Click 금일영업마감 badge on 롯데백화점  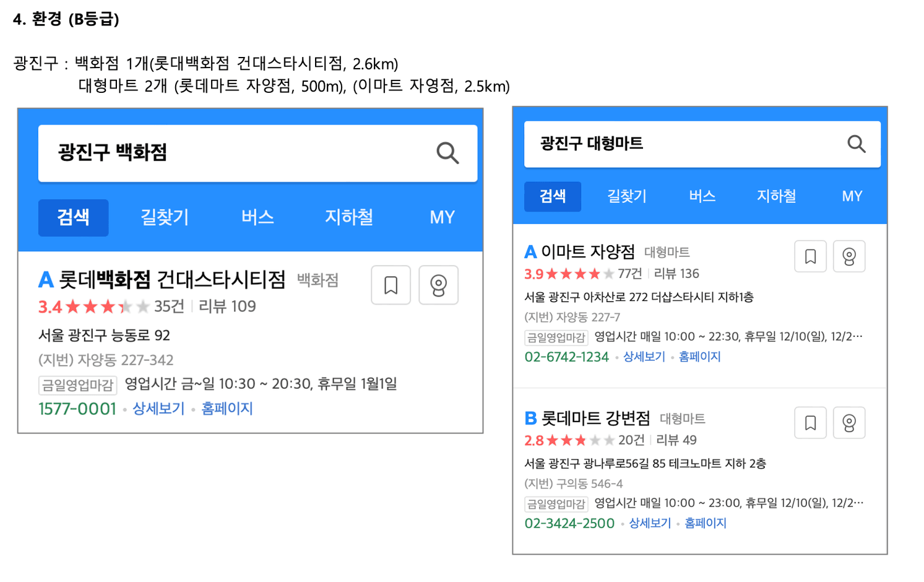click(77, 385)
